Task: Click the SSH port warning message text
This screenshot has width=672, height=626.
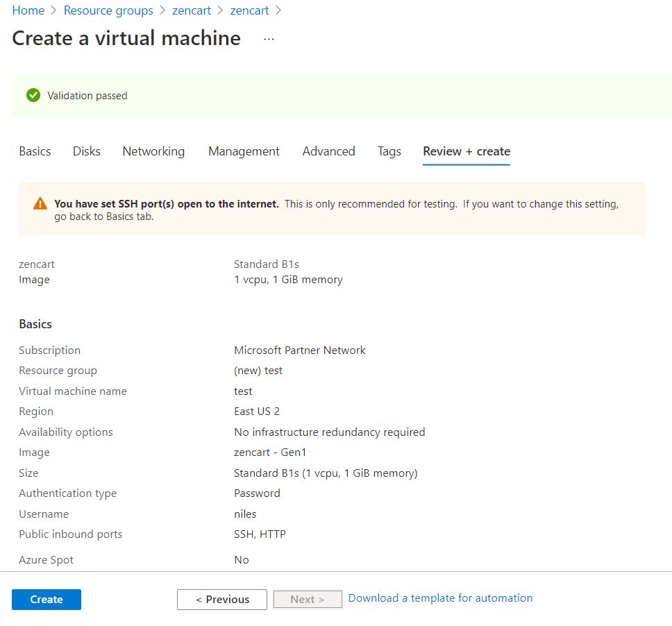Action: [336, 210]
